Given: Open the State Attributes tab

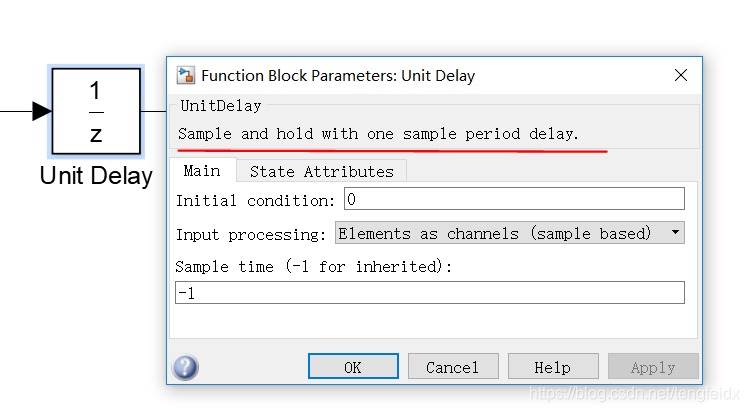Looking at the screenshot, I should coord(321,172).
